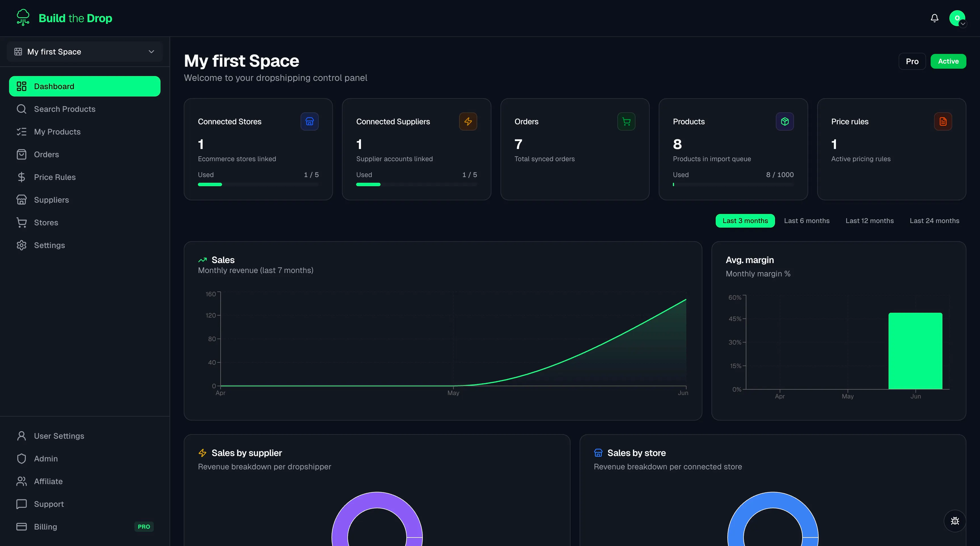Click the green cart icon on Orders card
The image size is (980, 546).
click(x=626, y=121)
